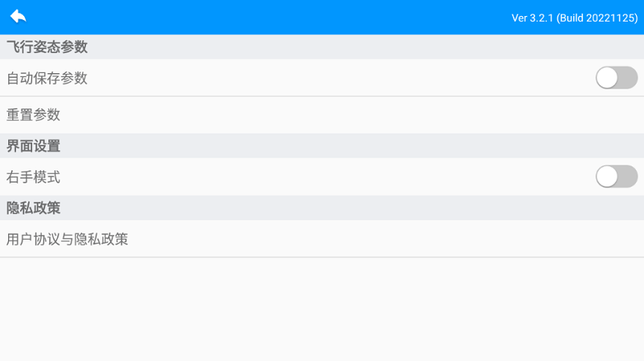Return to previous screen via top-left arrow
This screenshot has height=361, width=644.
[x=18, y=16]
